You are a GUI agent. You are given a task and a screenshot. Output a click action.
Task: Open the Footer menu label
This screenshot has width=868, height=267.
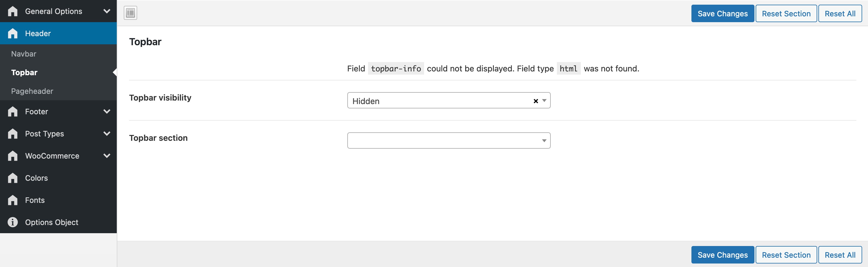tap(36, 111)
